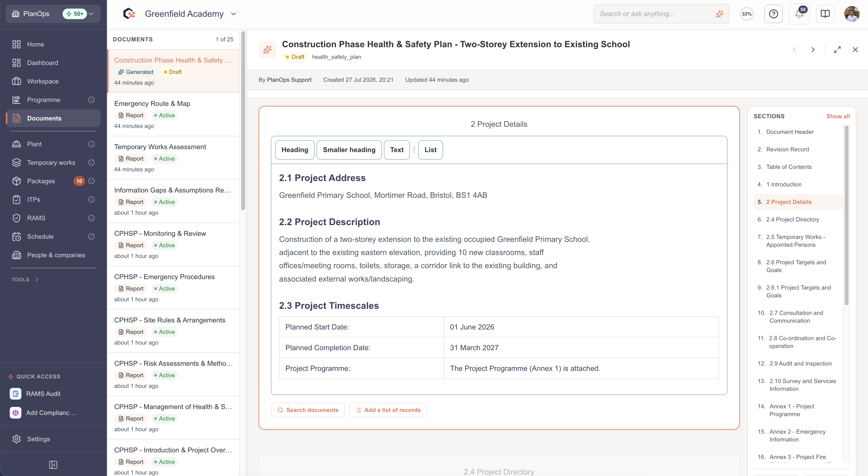
Task: Click the Packages badge showing 10
Action: pos(79,181)
